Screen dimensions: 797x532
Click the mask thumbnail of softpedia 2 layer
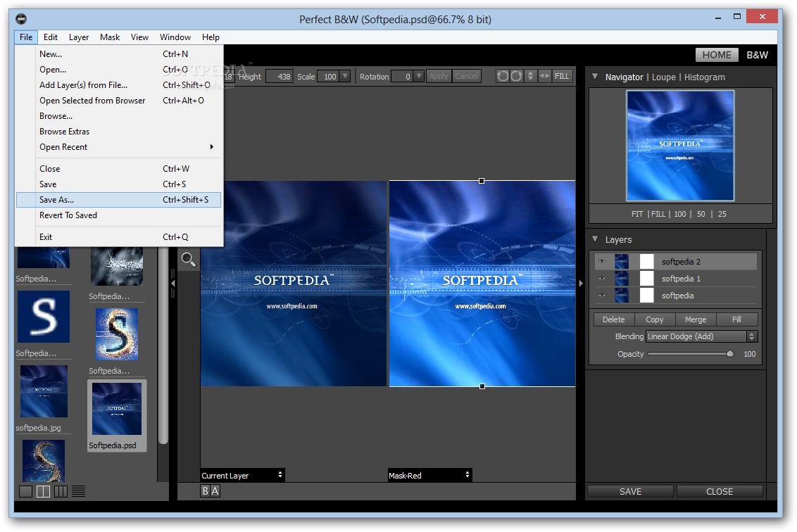tap(646, 262)
